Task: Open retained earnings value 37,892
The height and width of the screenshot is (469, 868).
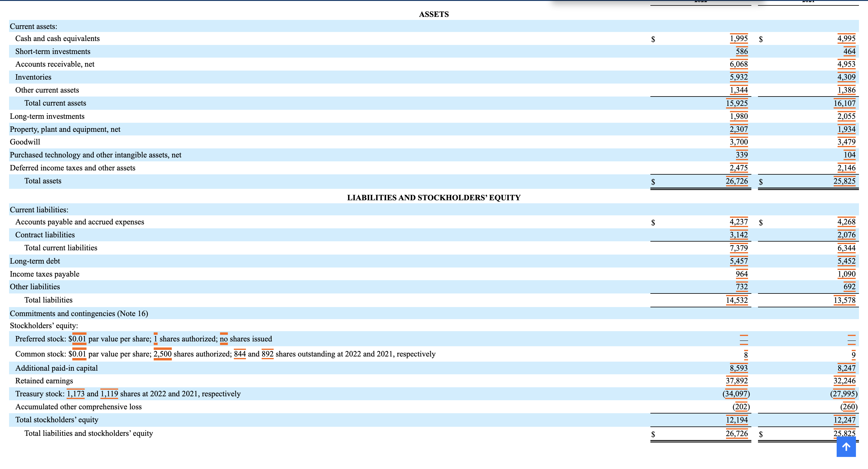Action: 737,381
